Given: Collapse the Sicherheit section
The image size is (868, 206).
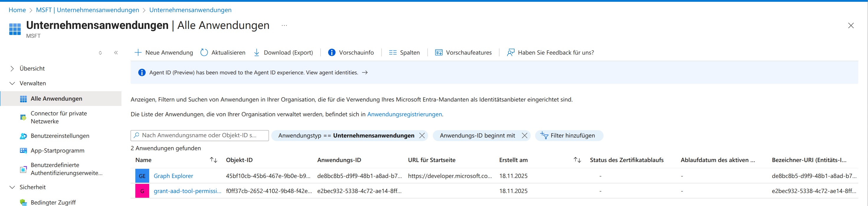Looking at the screenshot, I should pyautogui.click(x=12, y=187).
